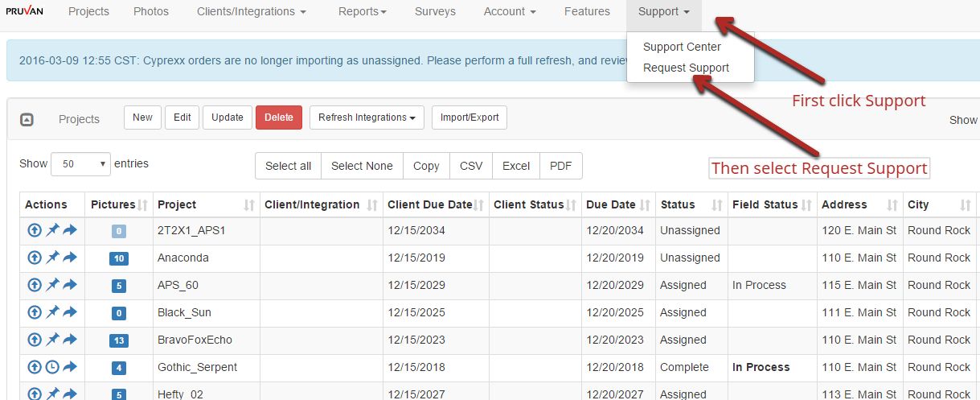Click the share arrow icon for Black_Sun
Image resolution: width=980 pixels, height=400 pixels.
coord(70,312)
